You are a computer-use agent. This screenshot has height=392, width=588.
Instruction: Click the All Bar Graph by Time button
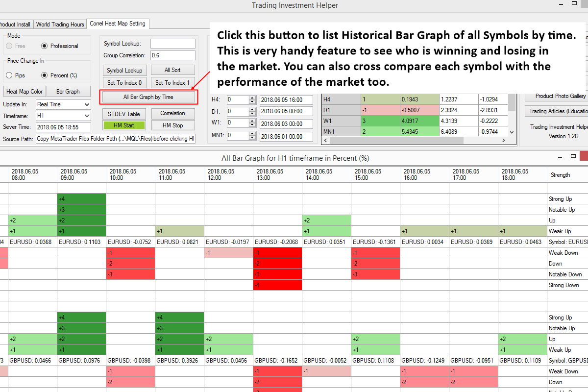tap(148, 97)
